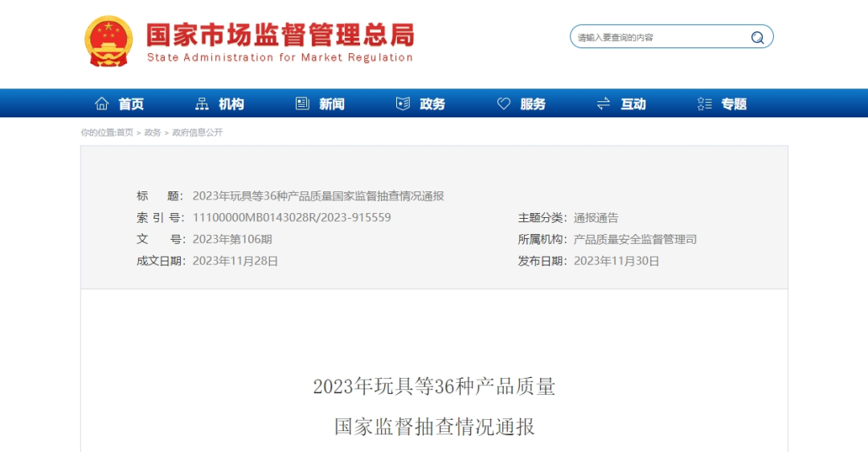This screenshot has width=868, height=452.
Task: Open the 政府信息公开 breadcrumb link
Action: 197,133
